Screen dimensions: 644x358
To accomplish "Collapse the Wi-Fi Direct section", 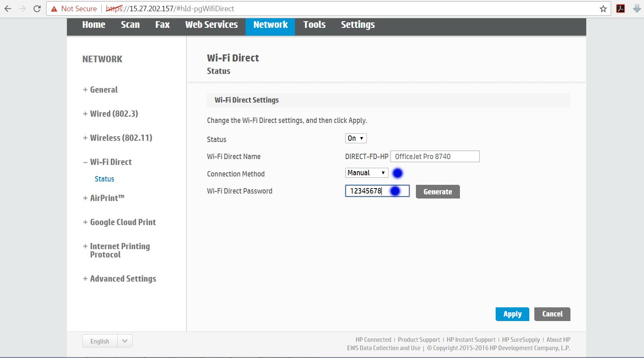I will [x=111, y=162].
